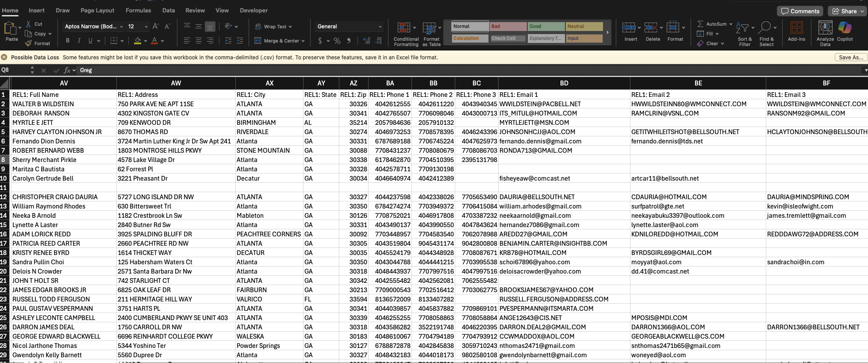Open the font name dropdown
Viewport: 868px width, 363px height.
[121, 27]
